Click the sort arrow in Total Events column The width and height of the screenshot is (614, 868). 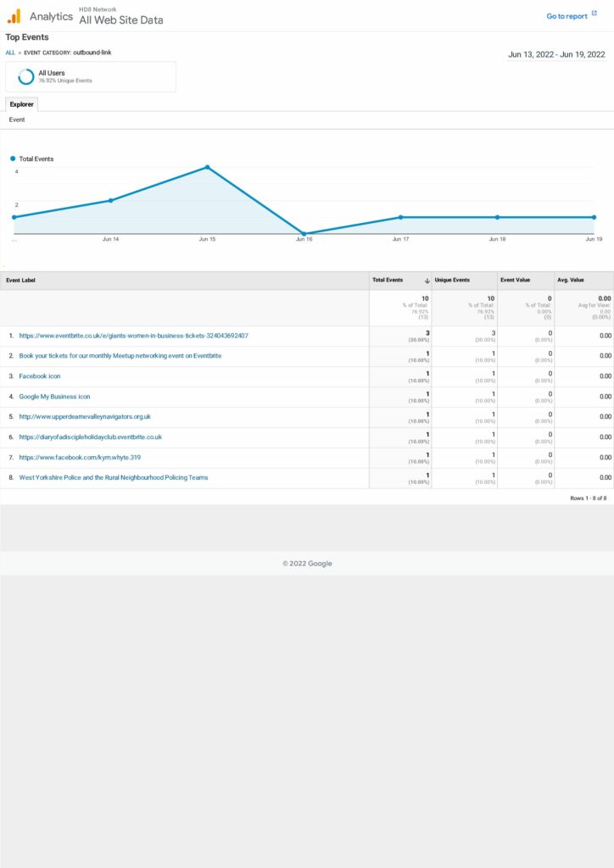click(x=427, y=281)
